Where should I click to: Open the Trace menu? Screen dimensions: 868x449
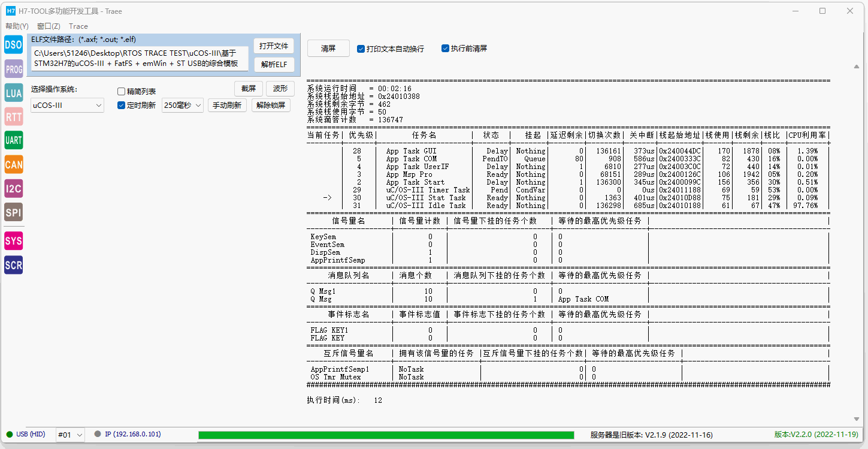pos(78,26)
